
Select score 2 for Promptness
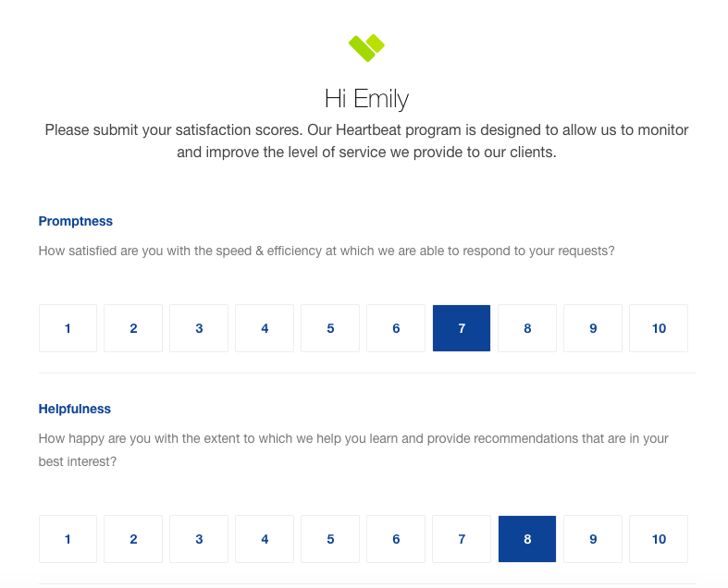(133, 328)
